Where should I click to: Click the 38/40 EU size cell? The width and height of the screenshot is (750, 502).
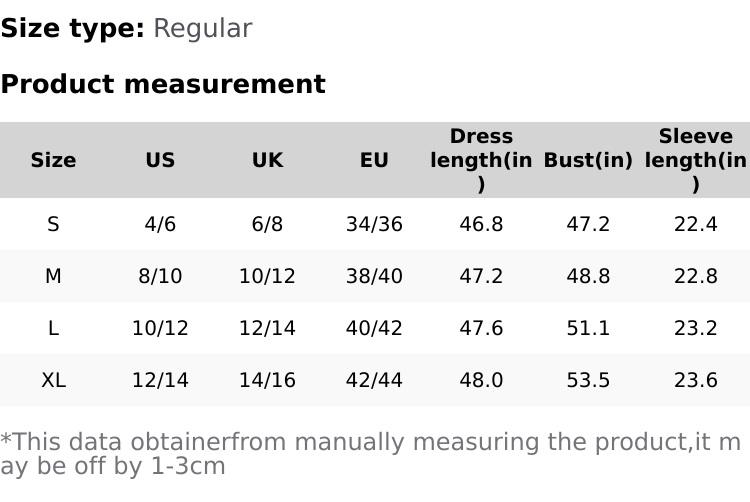pos(374,276)
